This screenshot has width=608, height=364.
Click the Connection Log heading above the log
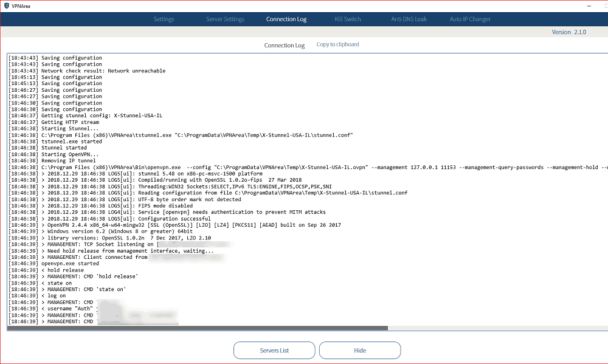[284, 46]
